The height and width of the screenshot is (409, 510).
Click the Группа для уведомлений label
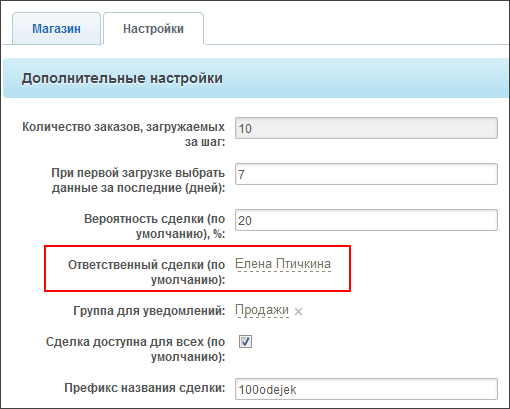pos(149,311)
